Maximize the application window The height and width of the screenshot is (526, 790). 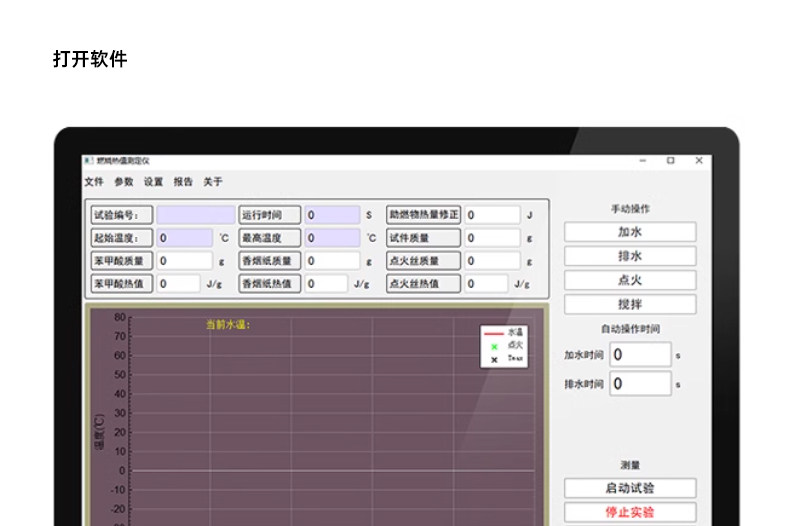coord(671,161)
